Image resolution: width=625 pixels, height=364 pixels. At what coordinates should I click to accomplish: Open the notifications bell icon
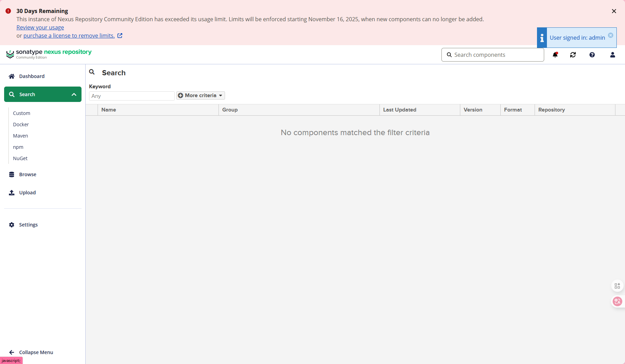555,55
